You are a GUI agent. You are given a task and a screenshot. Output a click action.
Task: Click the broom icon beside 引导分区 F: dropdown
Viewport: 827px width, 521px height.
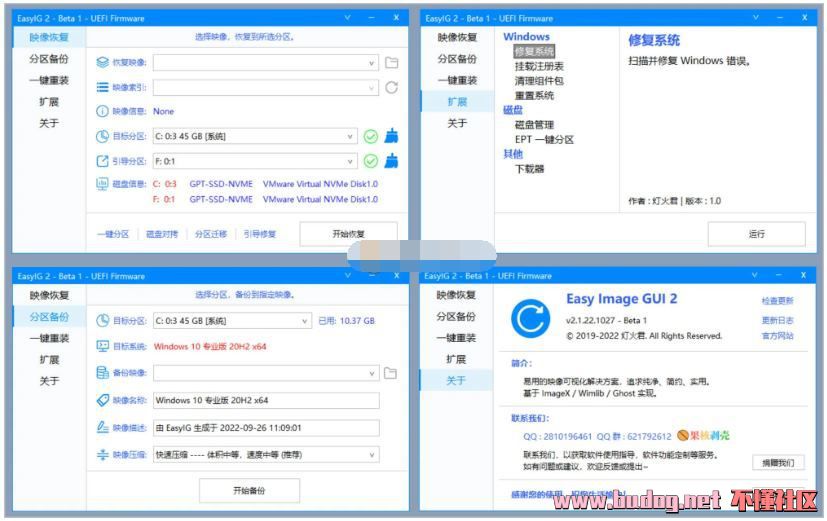click(391, 161)
